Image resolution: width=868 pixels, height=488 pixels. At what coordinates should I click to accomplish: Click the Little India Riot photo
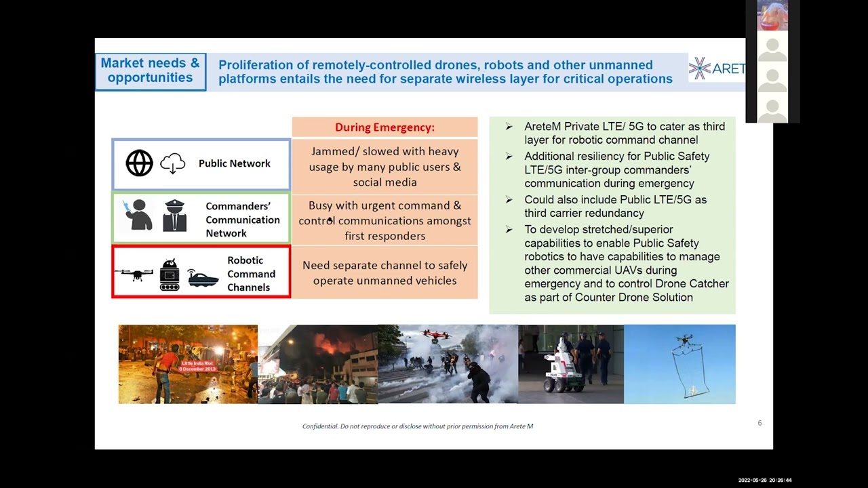[x=188, y=364]
